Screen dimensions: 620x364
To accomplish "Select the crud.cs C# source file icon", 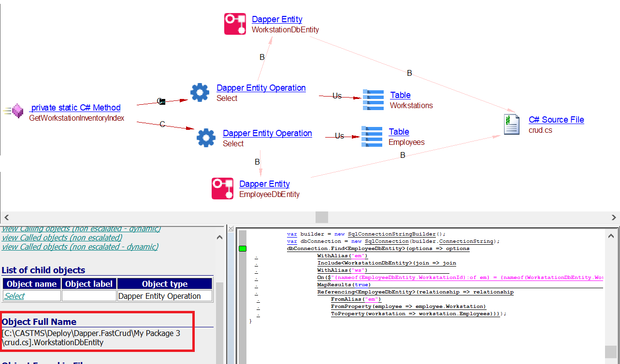I will [x=511, y=124].
